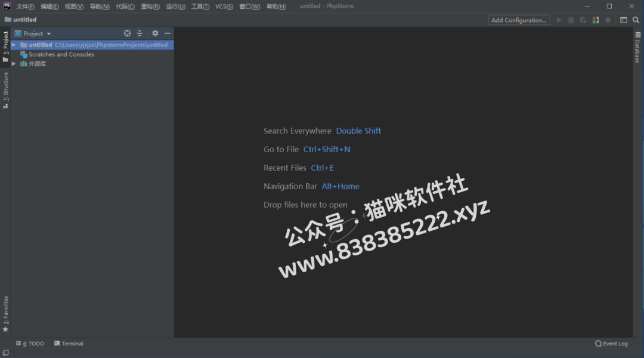The image size is (644, 358).
Task: Click the tool windows icon in status bar
Action: [x=6, y=353]
